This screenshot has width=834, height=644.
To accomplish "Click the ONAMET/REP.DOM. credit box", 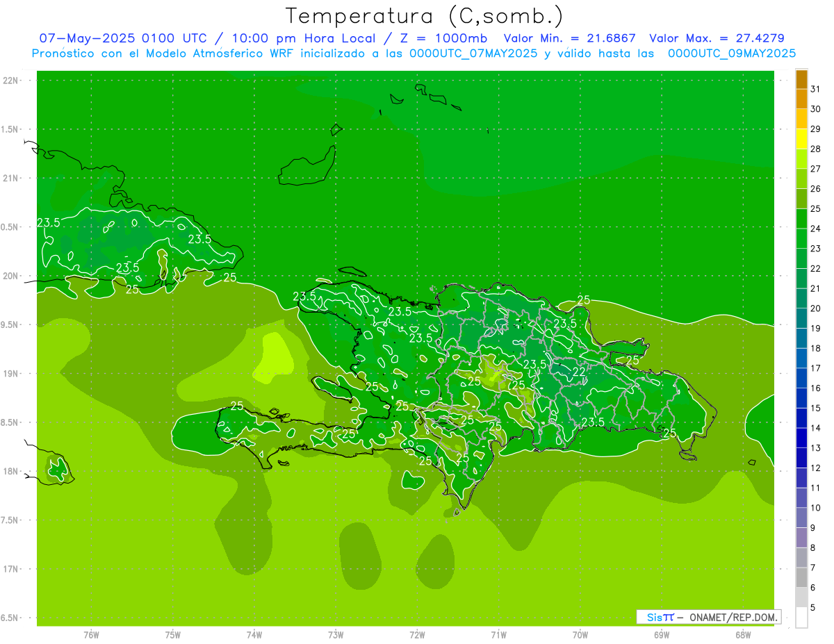I will pyautogui.click(x=709, y=617).
